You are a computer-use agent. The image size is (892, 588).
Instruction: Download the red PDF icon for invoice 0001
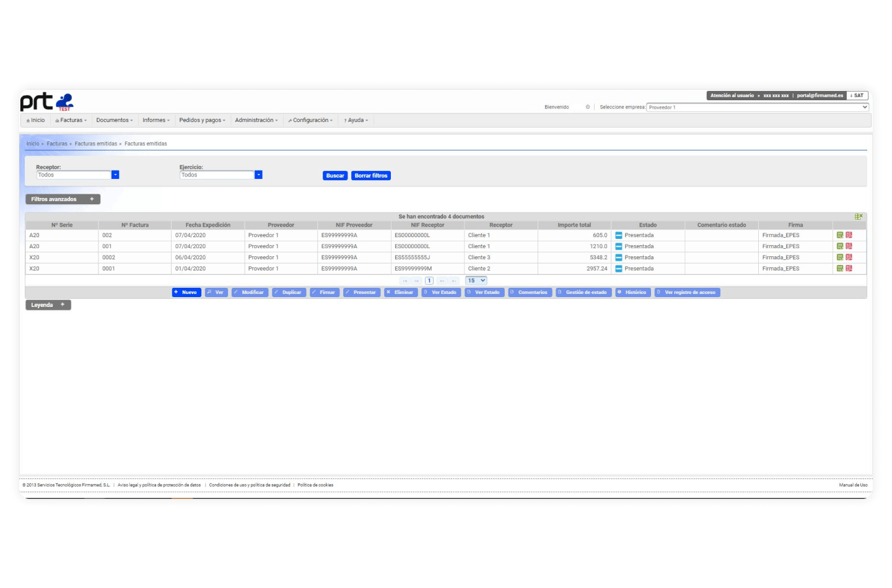tap(849, 269)
